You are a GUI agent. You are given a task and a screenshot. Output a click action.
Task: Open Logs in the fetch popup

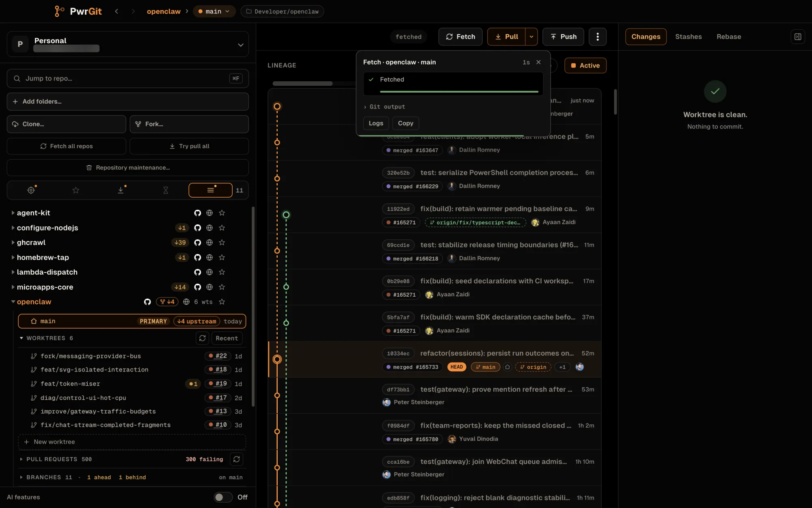pyautogui.click(x=376, y=123)
